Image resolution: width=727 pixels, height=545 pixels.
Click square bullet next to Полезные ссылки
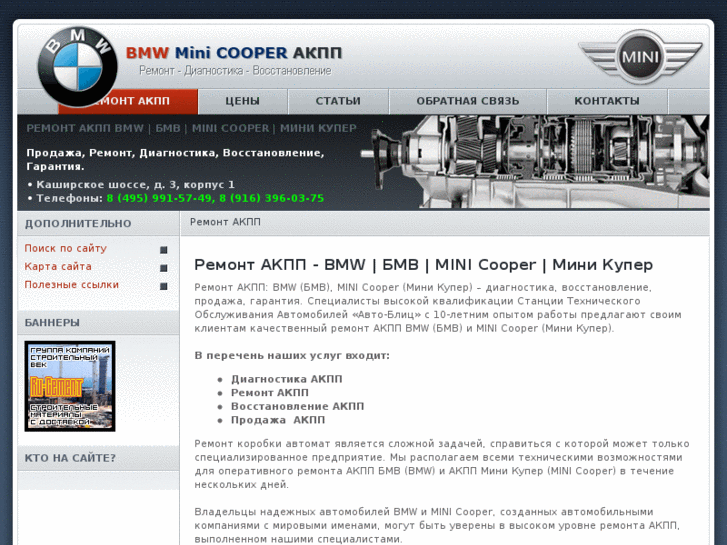[x=164, y=286]
